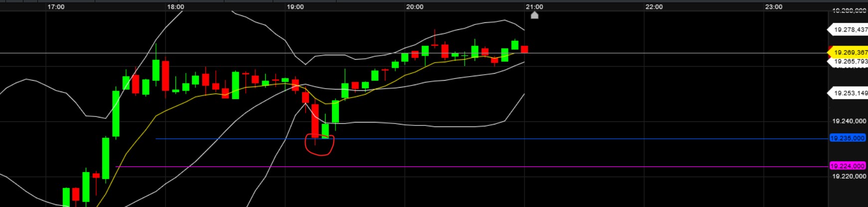868x207 pixels.
Task: Click the 21:00 time axis label
Action: click(x=534, y=7)
